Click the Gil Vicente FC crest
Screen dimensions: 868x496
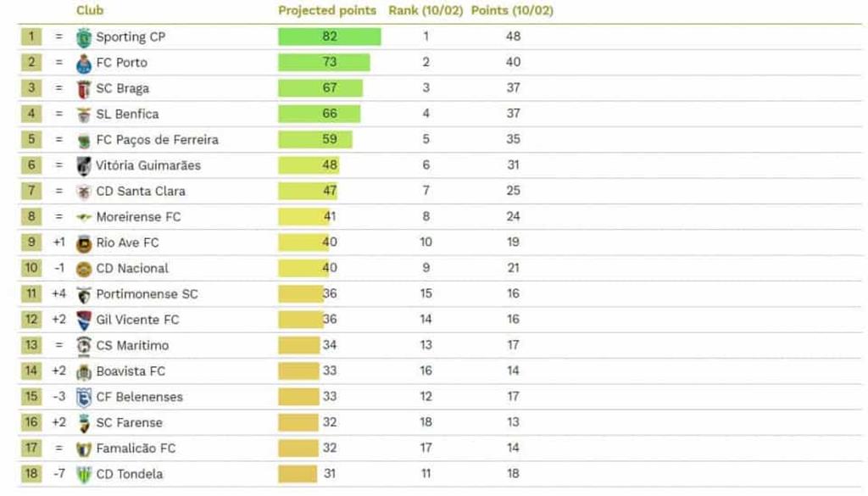tap(83, 320)
